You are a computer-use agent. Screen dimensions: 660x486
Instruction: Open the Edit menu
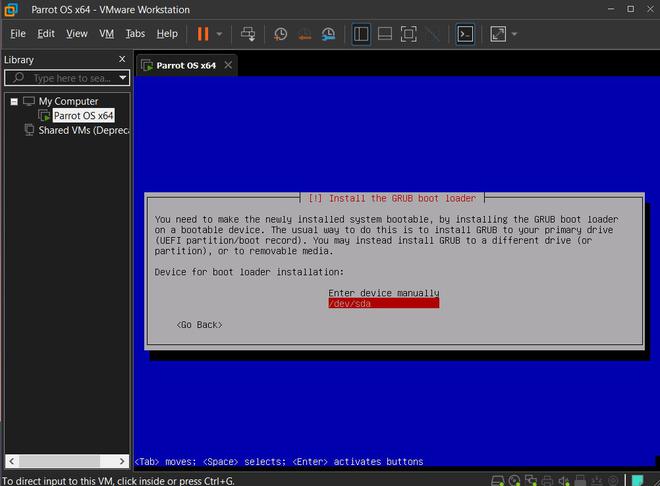[46, 34]
